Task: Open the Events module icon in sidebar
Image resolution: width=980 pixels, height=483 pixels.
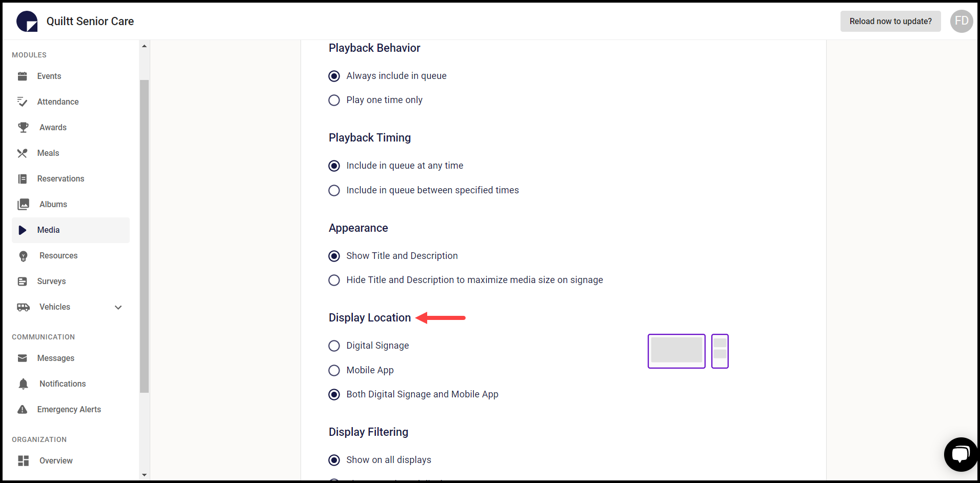Action: (x=23, y=76)
